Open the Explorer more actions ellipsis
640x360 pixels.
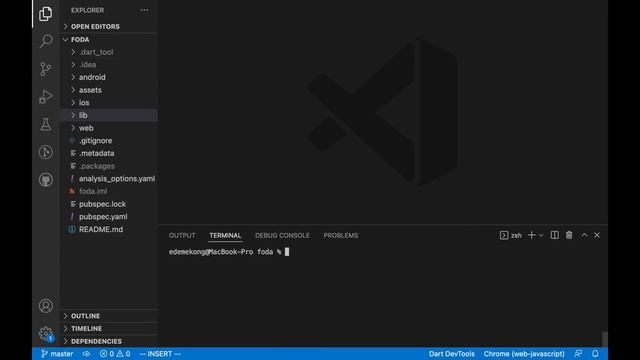[144, 10]
